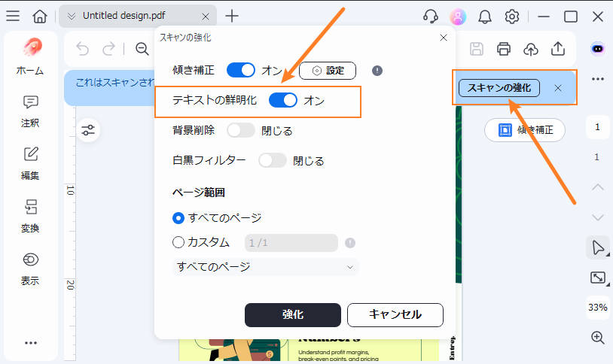613x364 pixels.
Task: Select the すべてのページ radio button
Action: tap(178, 218)
